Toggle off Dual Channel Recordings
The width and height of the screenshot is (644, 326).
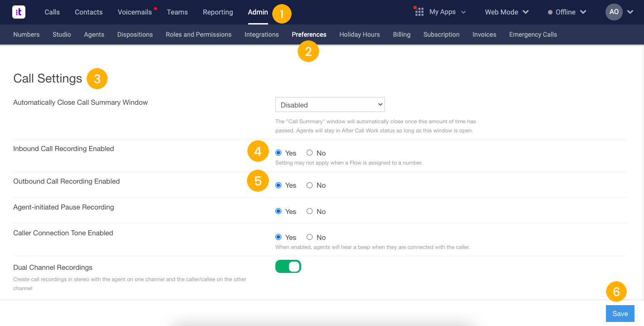[288, 266]
